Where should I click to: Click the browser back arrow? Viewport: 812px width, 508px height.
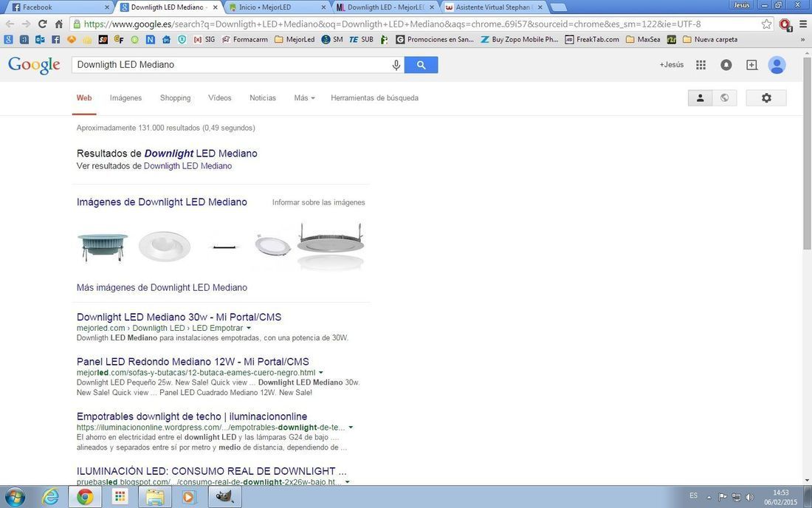click(x=10, y=24)
